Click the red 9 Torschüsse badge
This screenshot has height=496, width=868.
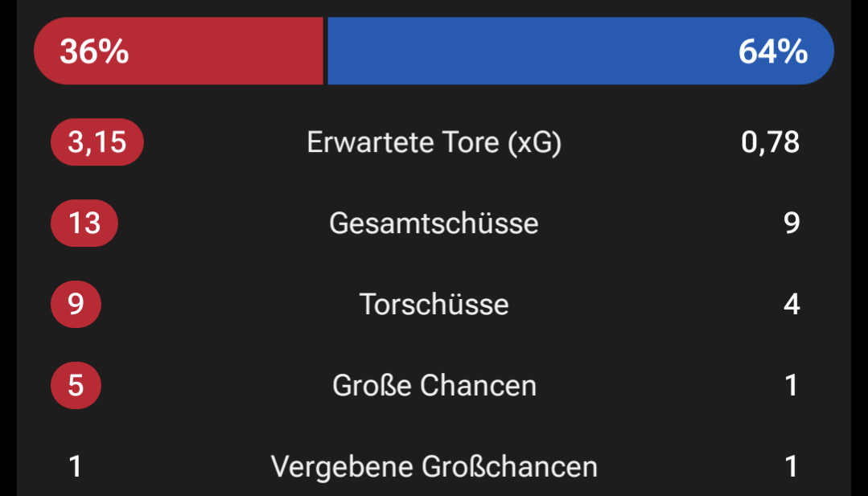coord(76,305)
